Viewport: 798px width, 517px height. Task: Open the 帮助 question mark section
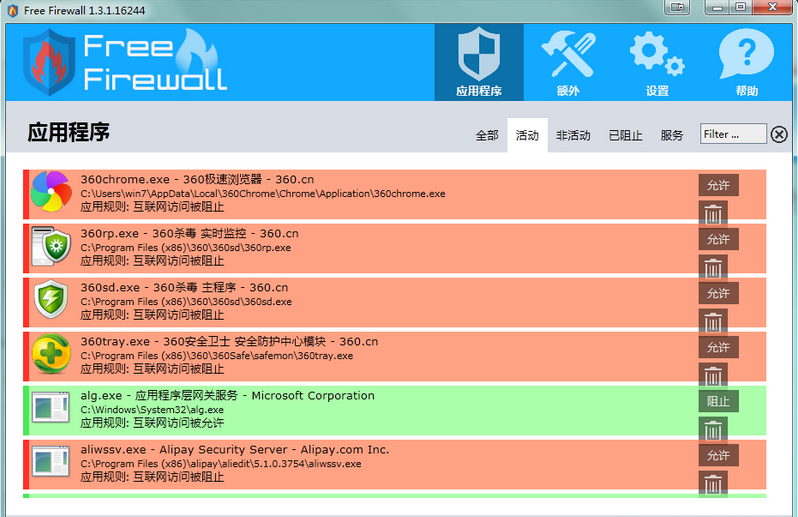[746, 63]
